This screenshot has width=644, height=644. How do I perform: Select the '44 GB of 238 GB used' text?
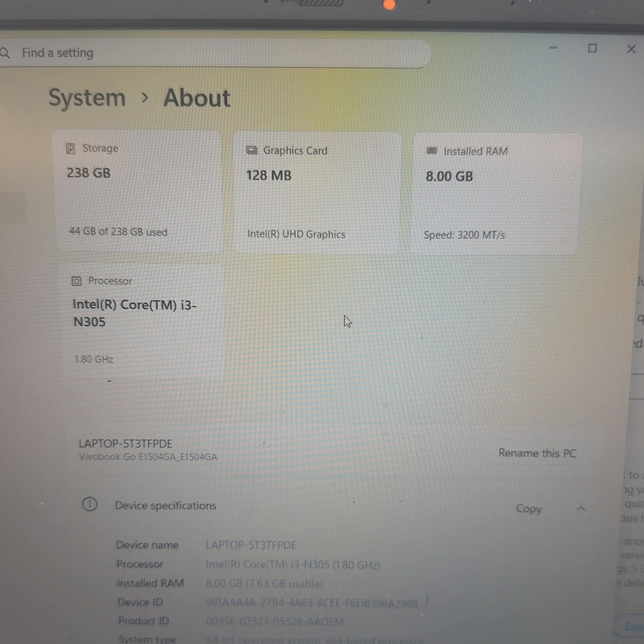pyautogui.click(x=118, y=232)
